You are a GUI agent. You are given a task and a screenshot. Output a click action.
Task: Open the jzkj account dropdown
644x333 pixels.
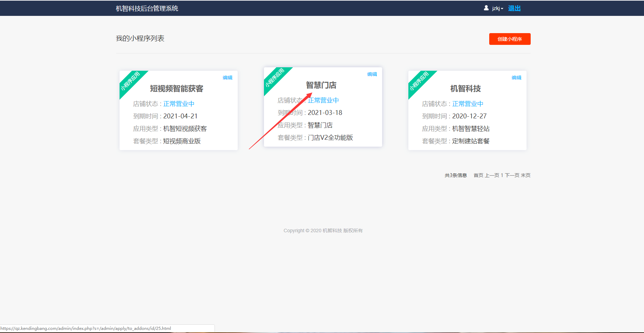[498, 8]
